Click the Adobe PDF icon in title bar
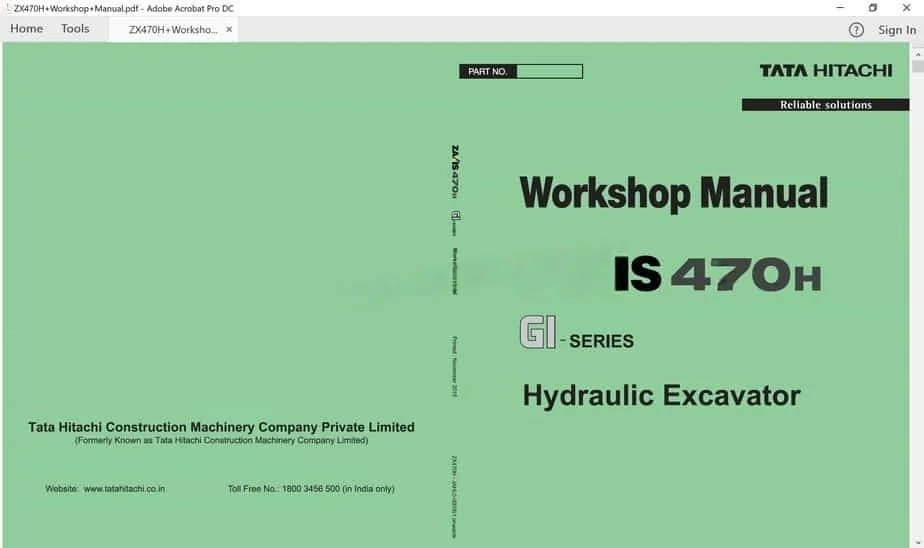Screen dimensions: 924x548 pyautogui.click(x=7, y=8)
